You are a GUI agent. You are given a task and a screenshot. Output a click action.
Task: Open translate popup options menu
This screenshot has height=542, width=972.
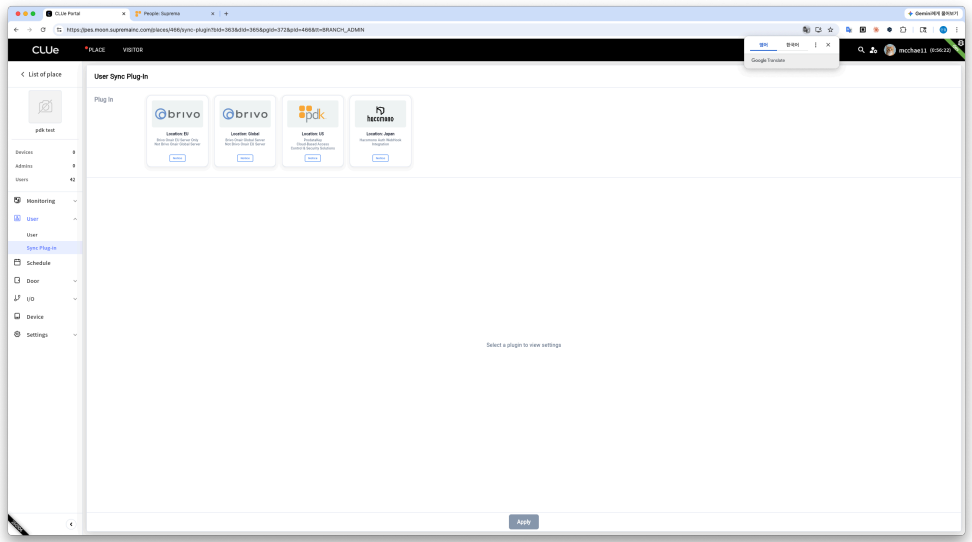[x=815, y=45]
